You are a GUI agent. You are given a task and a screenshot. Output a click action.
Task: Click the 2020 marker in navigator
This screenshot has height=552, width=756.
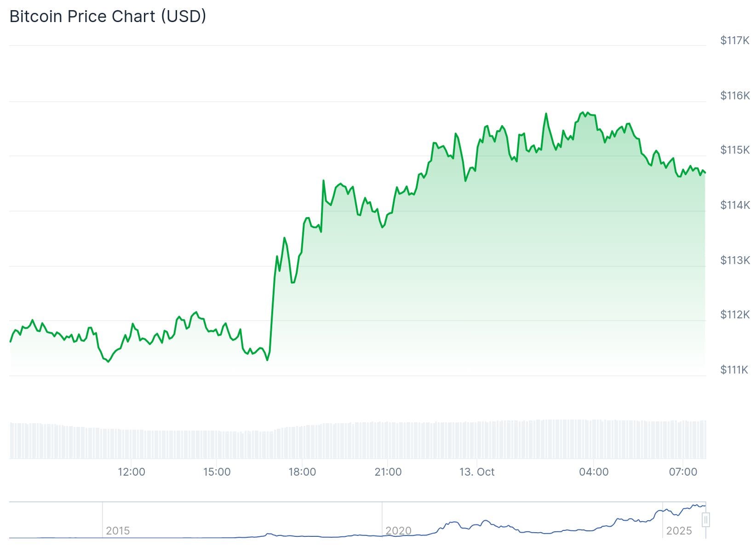(398, 531)
